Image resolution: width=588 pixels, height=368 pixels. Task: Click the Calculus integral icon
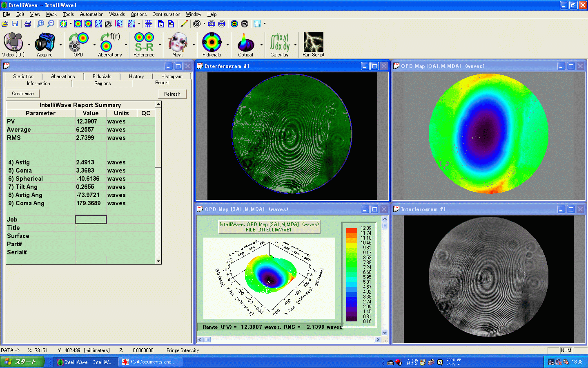tap(280, 42)
